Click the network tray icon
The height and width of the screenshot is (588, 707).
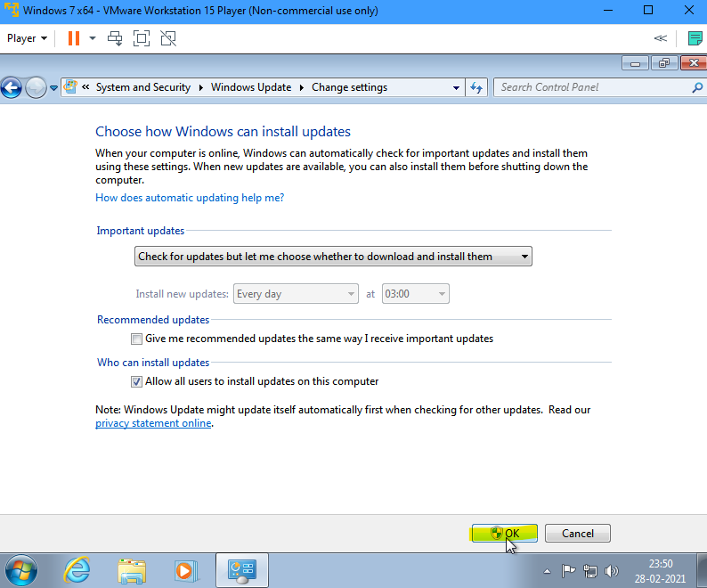(590, 571)
